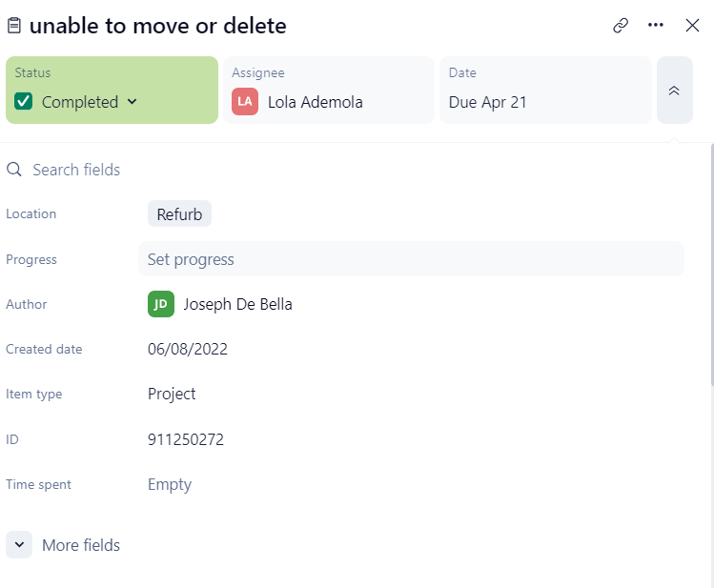
Task: Click the Empty time spent value
Action: (x=170, y=484)
